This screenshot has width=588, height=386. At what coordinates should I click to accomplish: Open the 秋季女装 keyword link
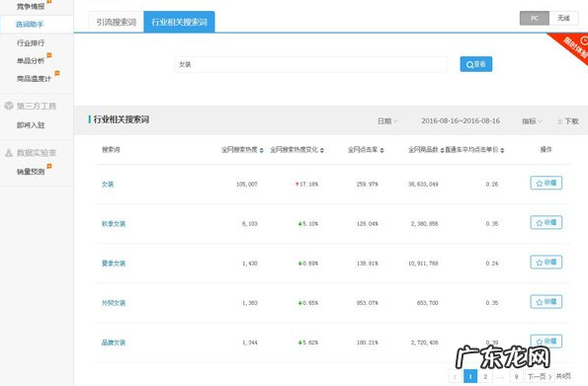click(x=114, y=224)
